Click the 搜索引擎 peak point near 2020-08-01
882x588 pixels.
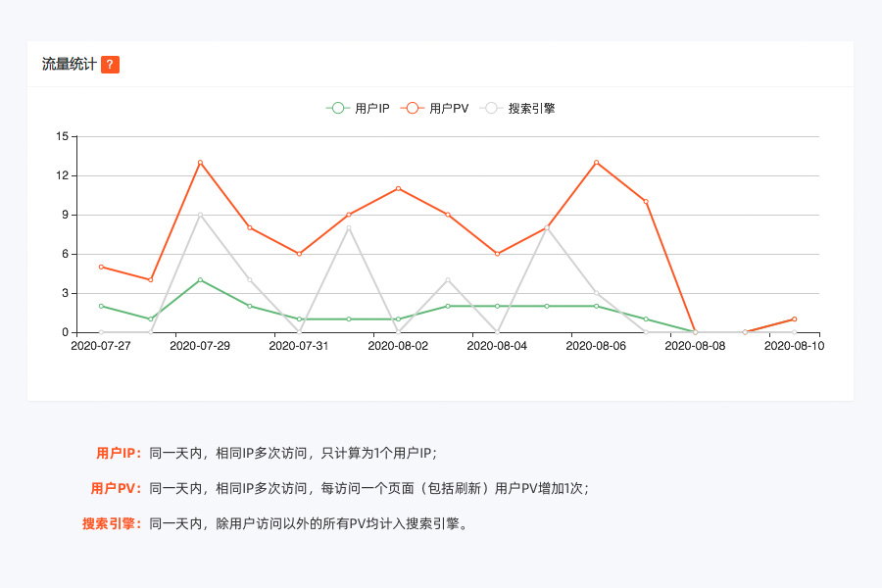coord(349,227)
